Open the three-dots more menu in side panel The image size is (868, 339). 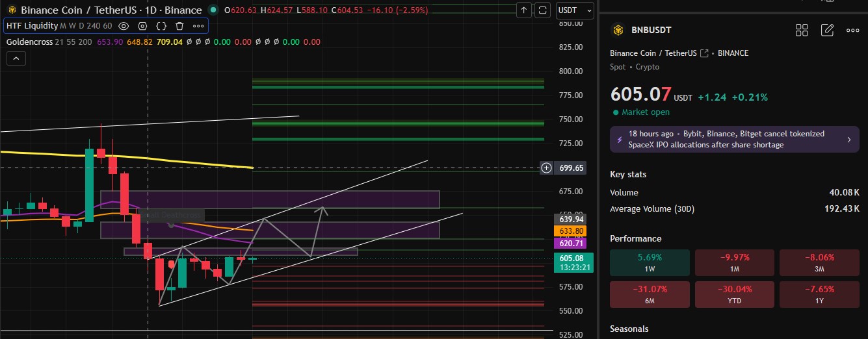(852, 30)
